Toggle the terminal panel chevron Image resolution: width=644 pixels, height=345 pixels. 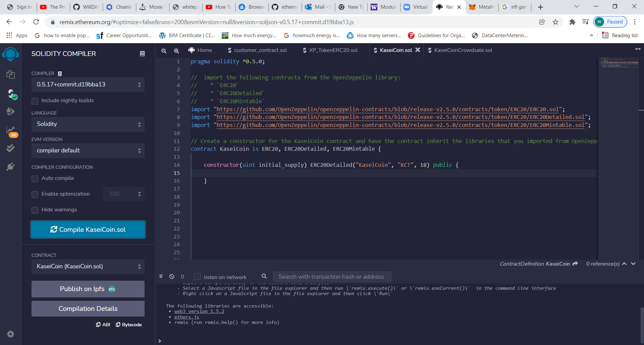pos(161,276)
